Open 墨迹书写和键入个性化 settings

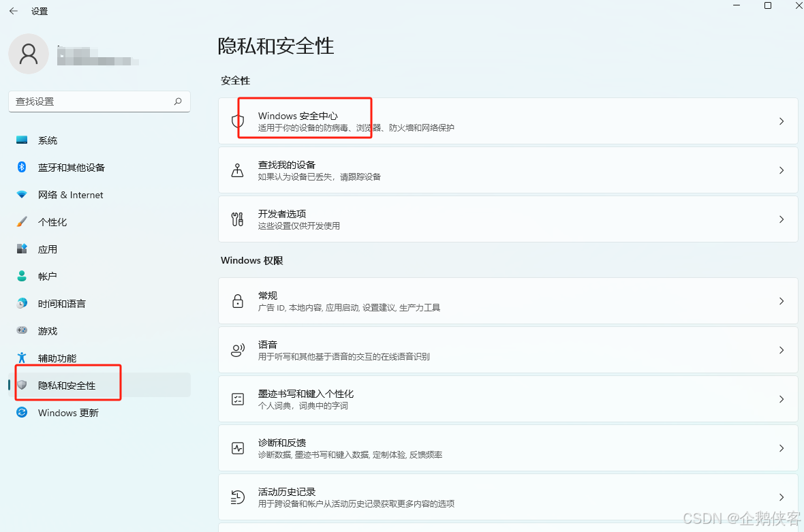508,399
